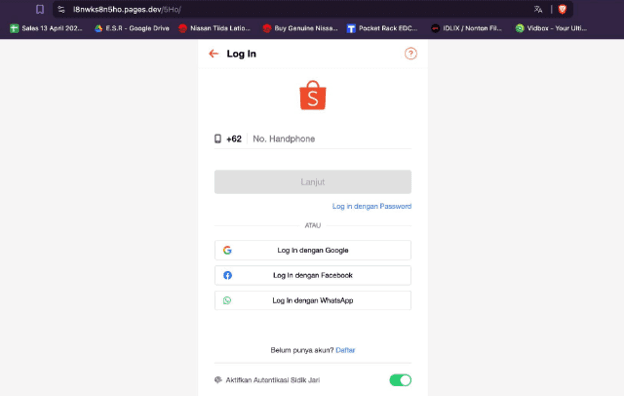The image size is (624, 396).
Task: Open site settings icon beside URL
Action: (61, 9)
